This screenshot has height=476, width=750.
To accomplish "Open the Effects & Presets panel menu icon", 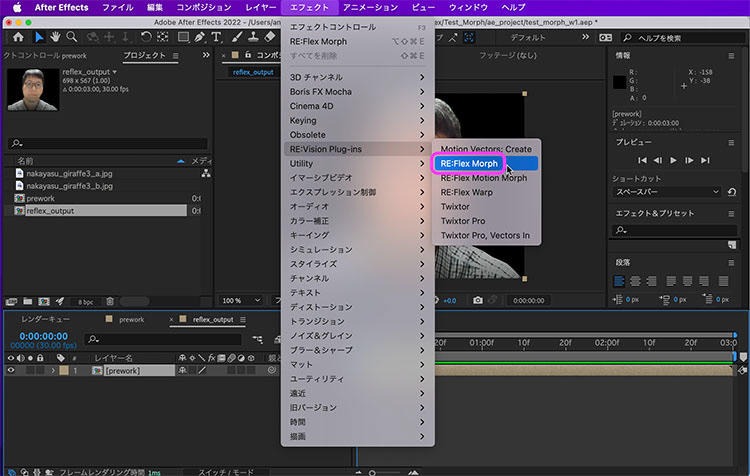I will 731,214.
